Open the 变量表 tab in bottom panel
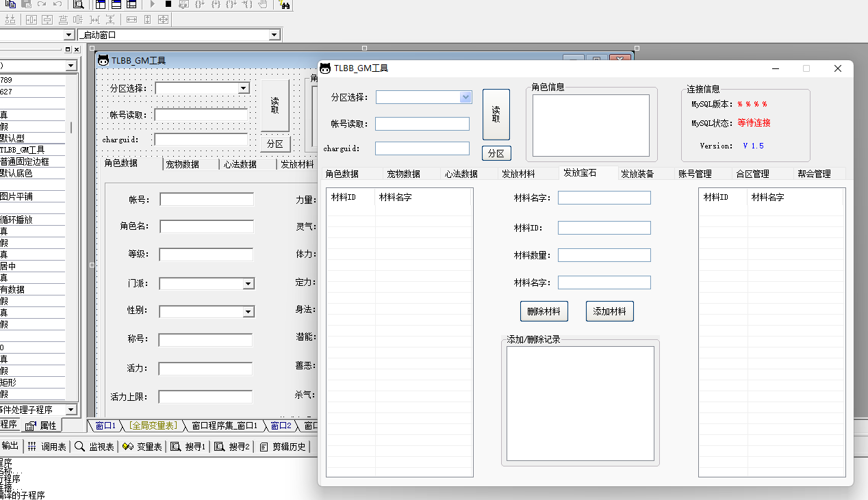 [x=143, y=447]
